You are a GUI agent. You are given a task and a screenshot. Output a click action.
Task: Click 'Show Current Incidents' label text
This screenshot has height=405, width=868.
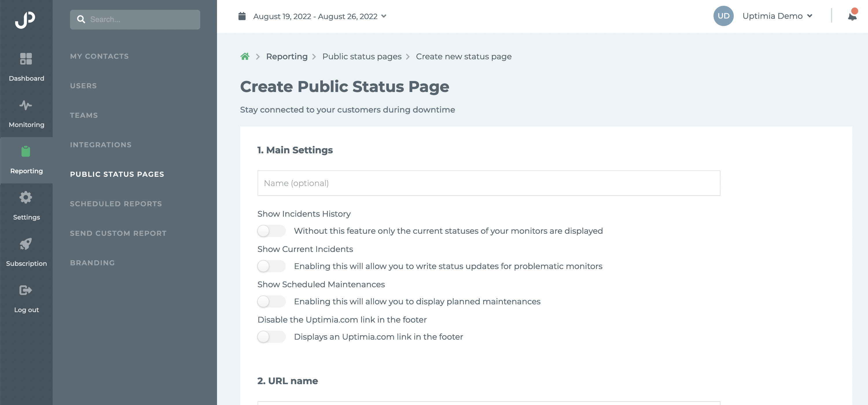(x=305, y=249)
